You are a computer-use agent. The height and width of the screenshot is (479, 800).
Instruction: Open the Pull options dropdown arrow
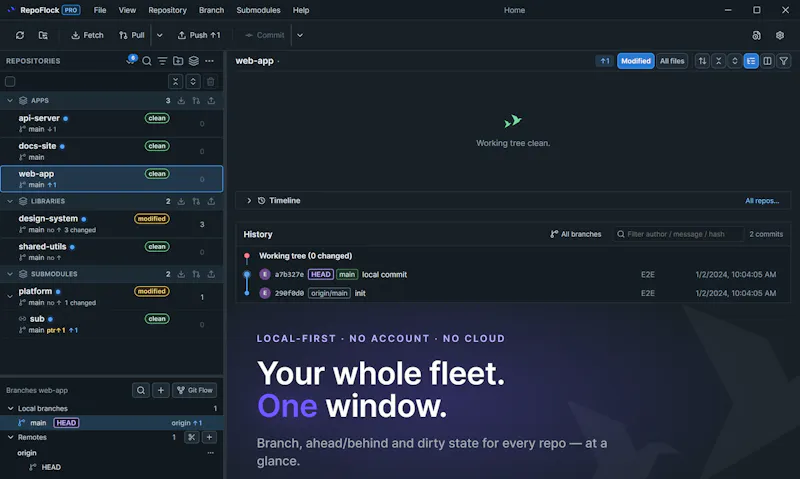[x=160, y=35]
